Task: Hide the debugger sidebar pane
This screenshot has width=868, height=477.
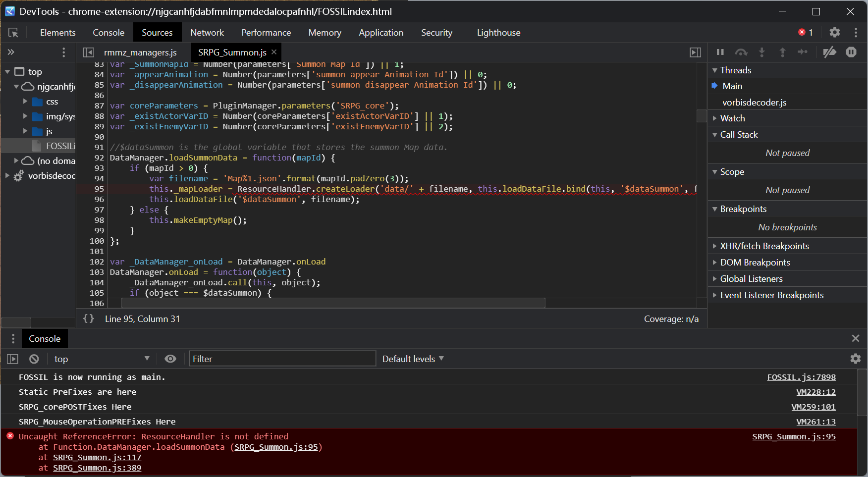Action: pyautogui.click(x=696, y=52)
